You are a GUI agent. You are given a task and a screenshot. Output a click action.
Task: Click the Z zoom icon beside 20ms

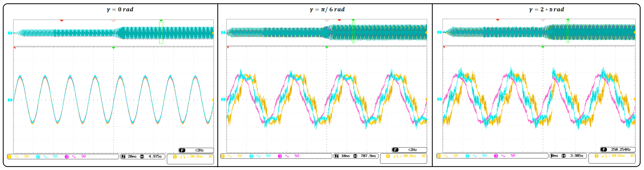pyautogui.click(x=123, y=157)
